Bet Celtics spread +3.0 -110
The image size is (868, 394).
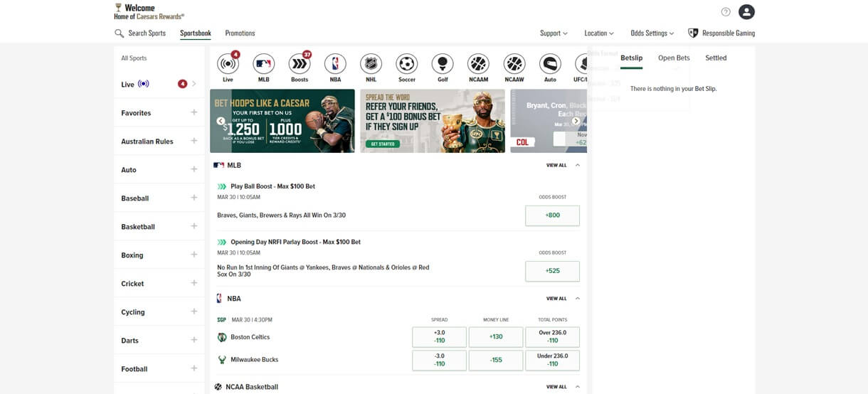[439, 337]
